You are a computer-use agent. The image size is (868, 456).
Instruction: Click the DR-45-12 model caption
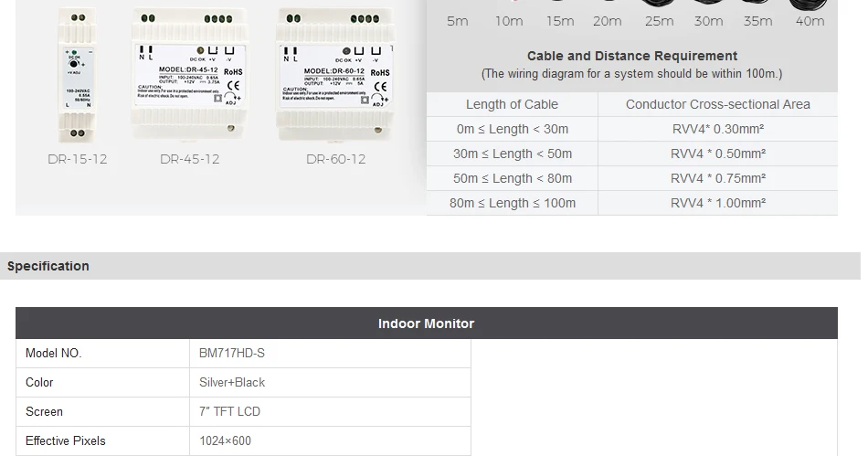[190, 159]
